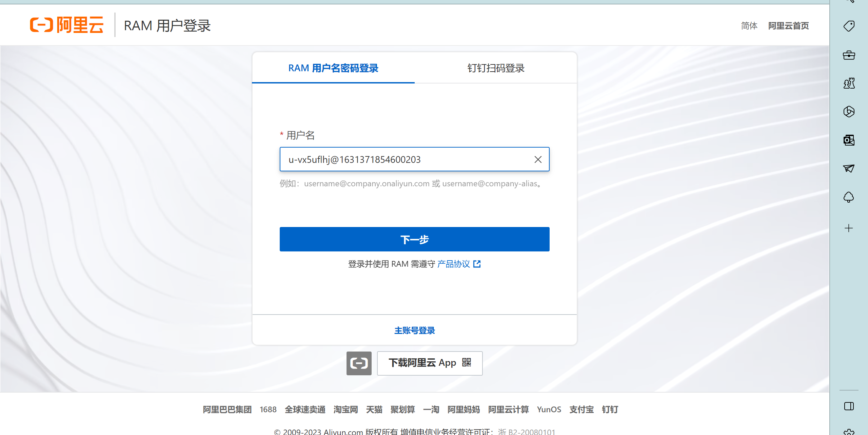Click the external link icon after 产品协议

(477, 264)
